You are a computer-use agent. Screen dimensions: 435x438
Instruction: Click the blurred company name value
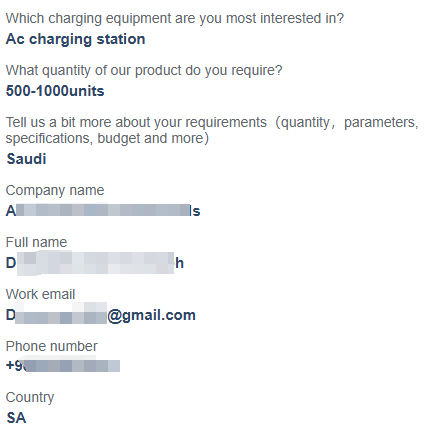pyautogui.click(x=103, y=211)
